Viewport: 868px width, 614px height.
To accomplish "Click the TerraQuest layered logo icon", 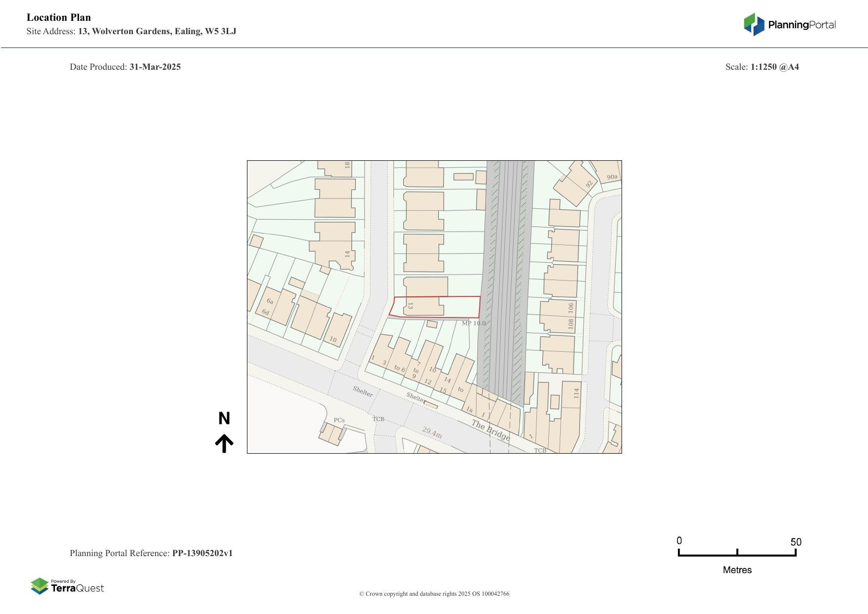I will pyautogui.click(x=40, y=586).
